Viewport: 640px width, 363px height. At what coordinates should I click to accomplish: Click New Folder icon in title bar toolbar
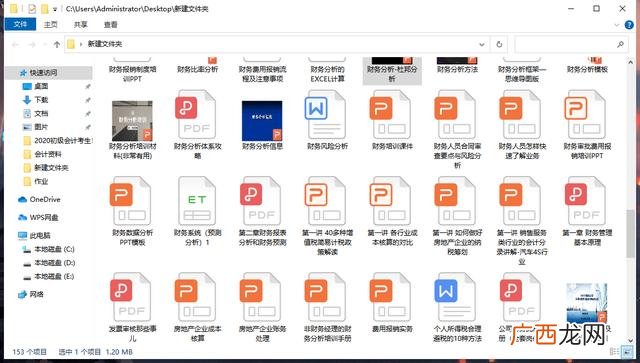(x=44, y=9)
